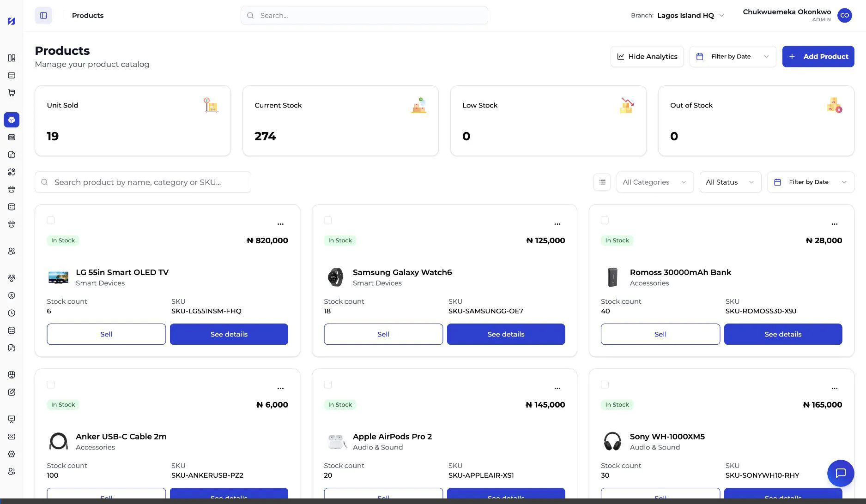Viewport: 866px width, 504px height.
Task: Tick the Samsung Galaxy Watch6 card checkbox
Action: pyautogui.click(x=328, y=221)
